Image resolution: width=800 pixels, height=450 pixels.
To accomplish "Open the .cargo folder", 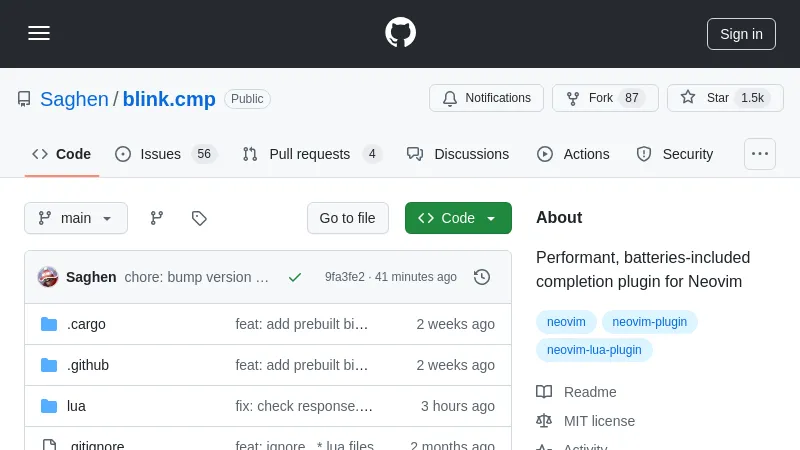I will coord(86,324).
